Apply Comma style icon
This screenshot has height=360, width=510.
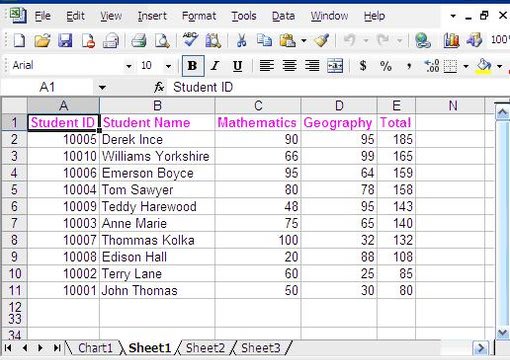(409, 66)
